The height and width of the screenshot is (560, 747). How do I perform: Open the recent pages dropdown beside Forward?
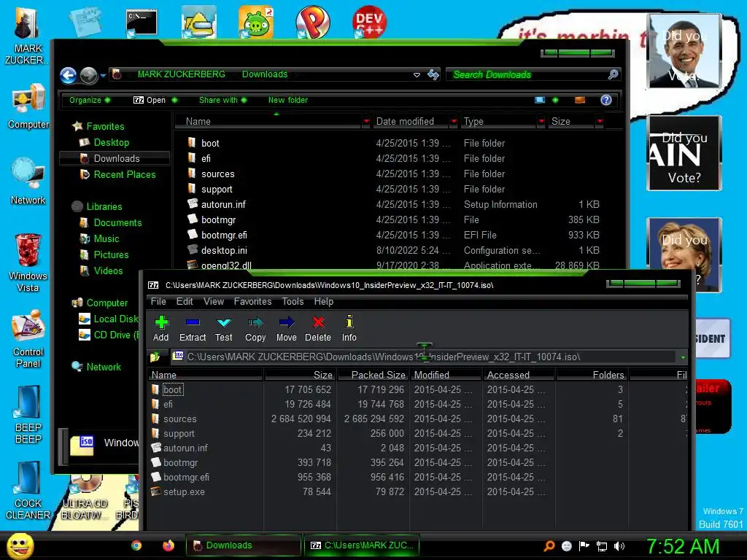pyautogui.click(x=103, y=75)
